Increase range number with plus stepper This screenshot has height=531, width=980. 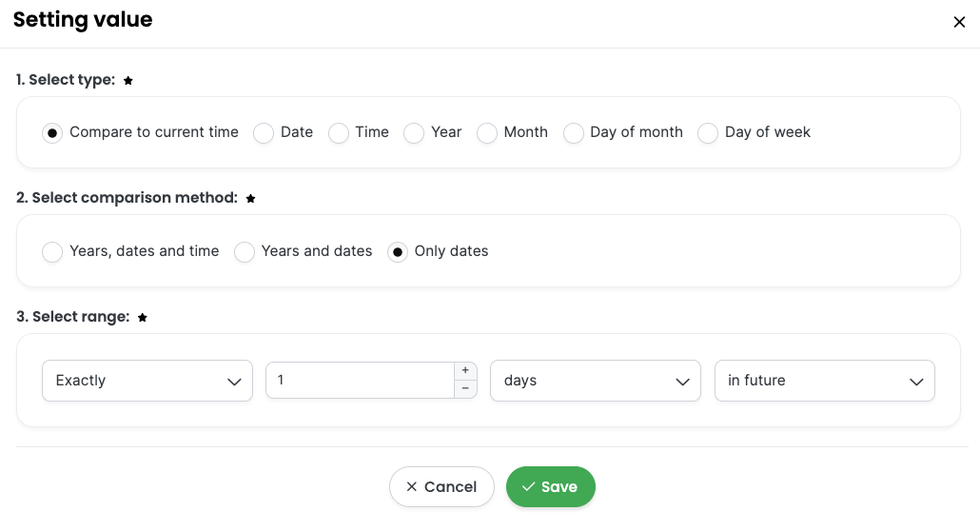pos(465,371)
